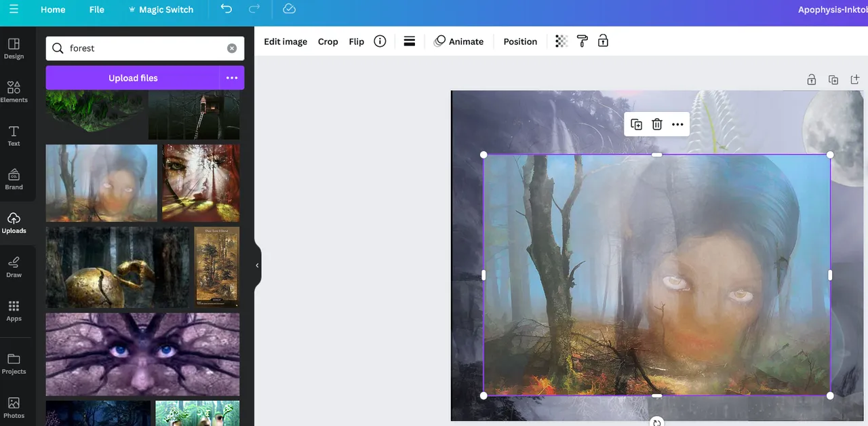Toggle the lock icon in the toolbar
Screen dimensions: 868x426
point(603,41)
